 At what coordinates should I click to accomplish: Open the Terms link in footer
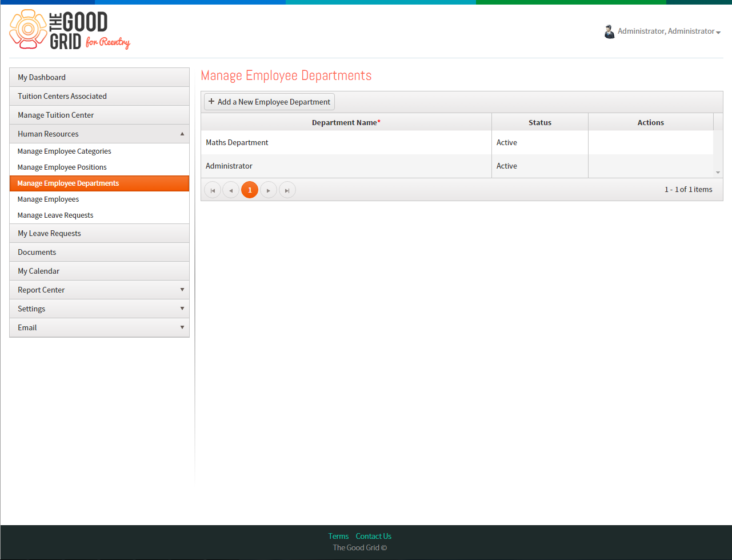click(338, 536)
